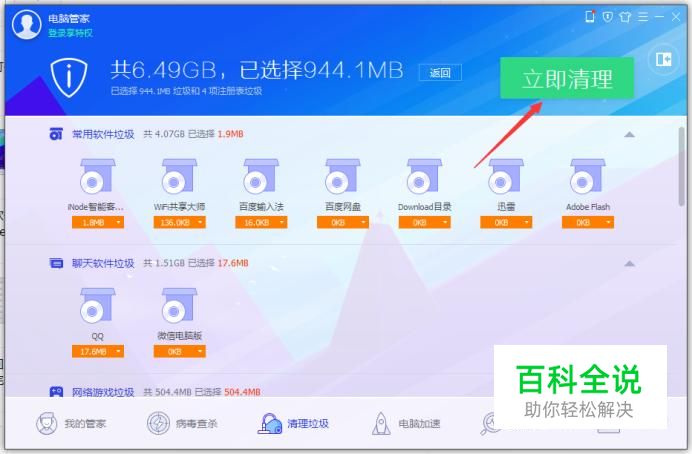Switch to the 病毒查杀 tab
Image resolution: width=692 pixels, height=454 pixels.
pyautogui.click(x=182, y=424)
